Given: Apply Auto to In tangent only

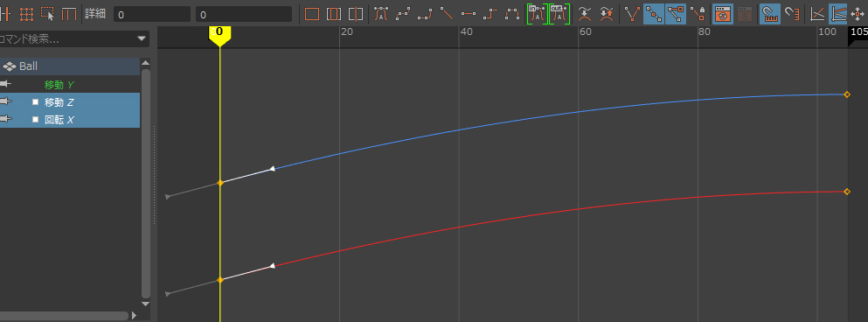Looking at the screenshot, I should (x=537, y=14).
